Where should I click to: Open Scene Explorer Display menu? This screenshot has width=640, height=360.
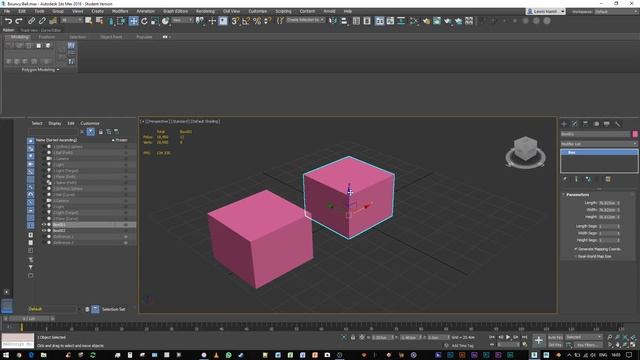point(55,123)
